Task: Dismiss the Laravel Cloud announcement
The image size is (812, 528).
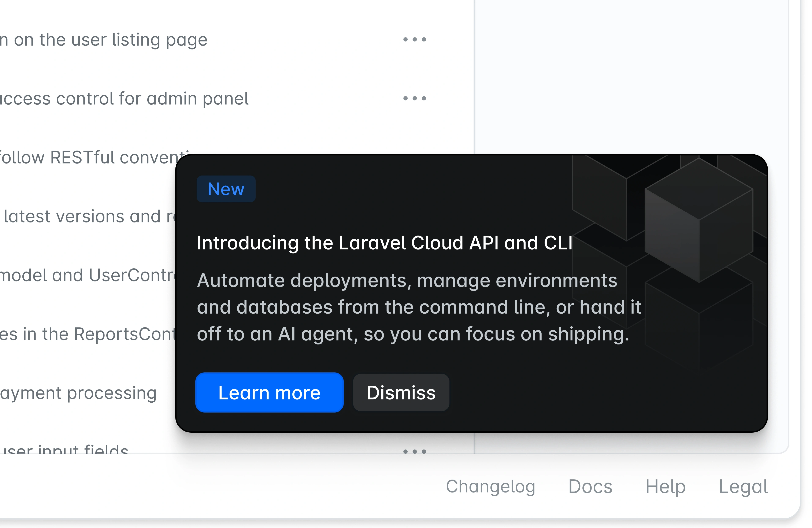Action: coord(401,392)
